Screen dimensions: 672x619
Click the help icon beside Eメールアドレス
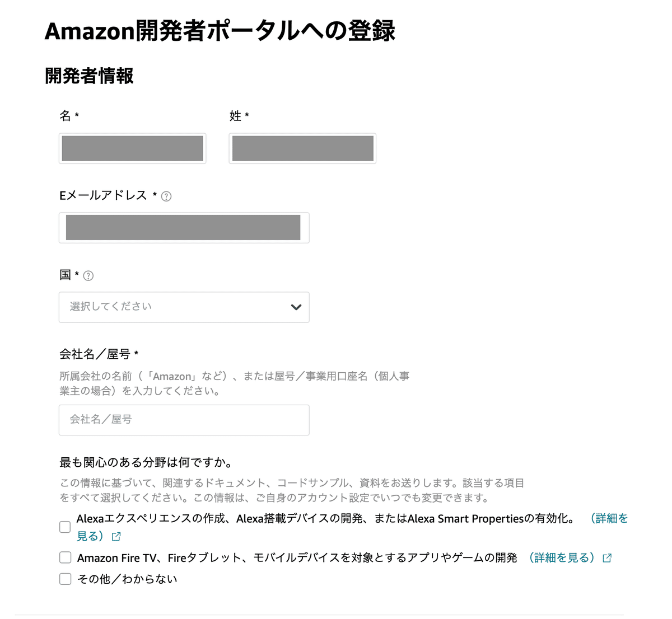click(166, 196)
